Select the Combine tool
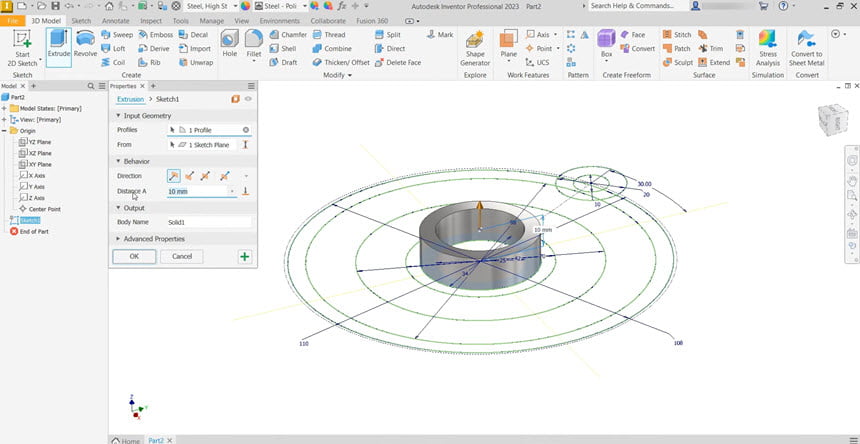 click(x=332, y=48)
